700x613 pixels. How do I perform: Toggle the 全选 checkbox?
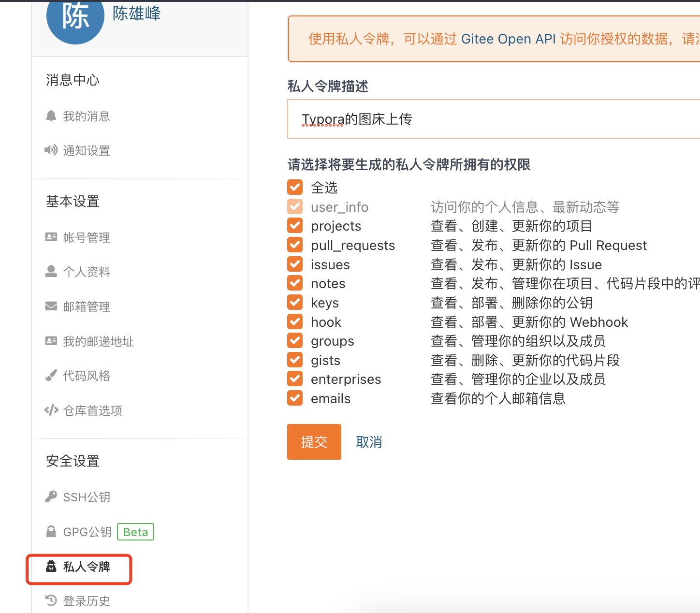(295, 187)
